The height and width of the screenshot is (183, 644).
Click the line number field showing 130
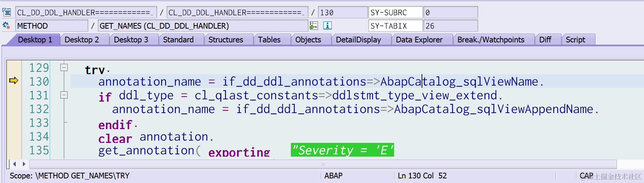coord(343,12)
